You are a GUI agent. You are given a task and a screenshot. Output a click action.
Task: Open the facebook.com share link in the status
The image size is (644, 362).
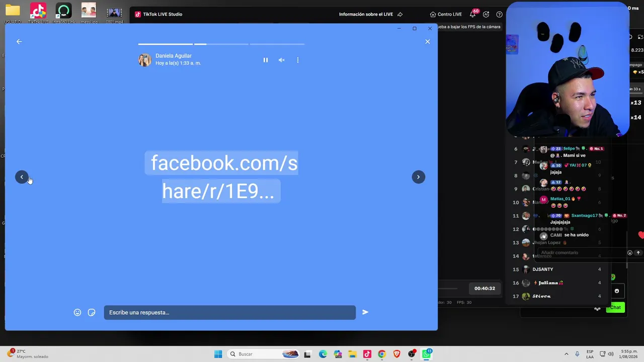(x=221, y=177)
